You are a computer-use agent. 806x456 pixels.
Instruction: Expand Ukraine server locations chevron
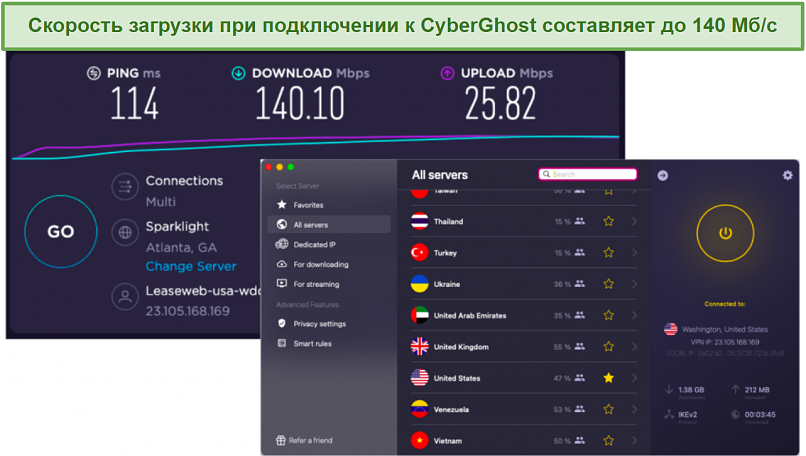tap(634, 284)
